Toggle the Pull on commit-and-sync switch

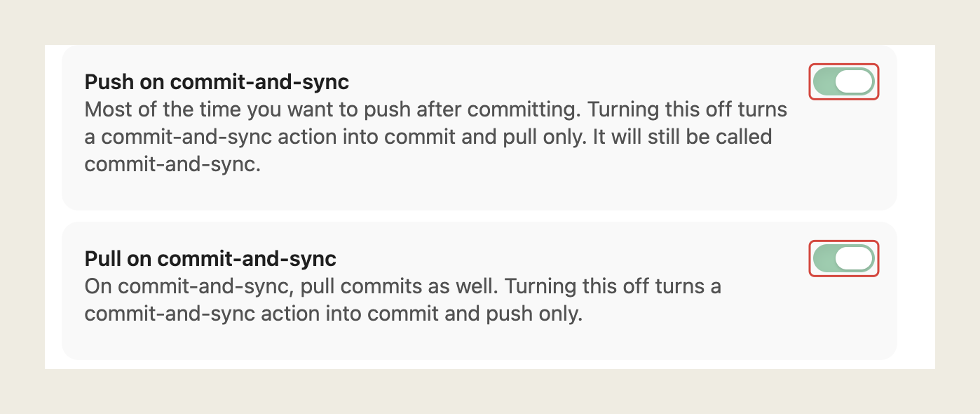tap(843, 259)
